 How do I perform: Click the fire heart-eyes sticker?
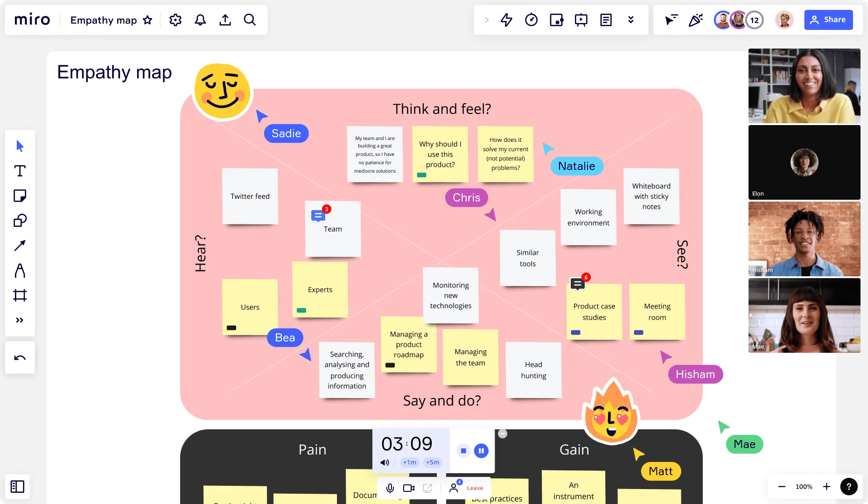coord(611,411)
